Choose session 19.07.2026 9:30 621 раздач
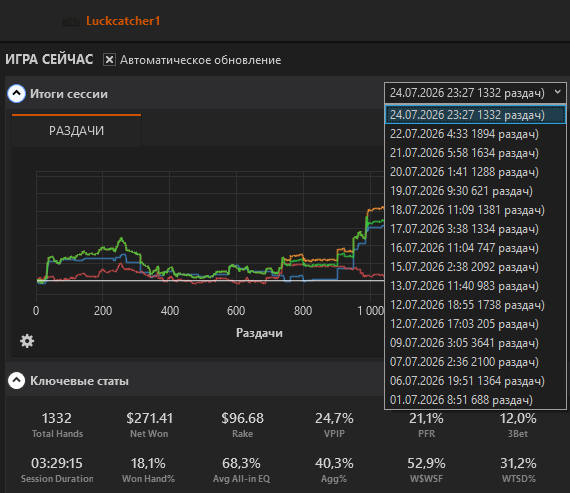This screenshot has height=493, width=570. coord(475,191)
